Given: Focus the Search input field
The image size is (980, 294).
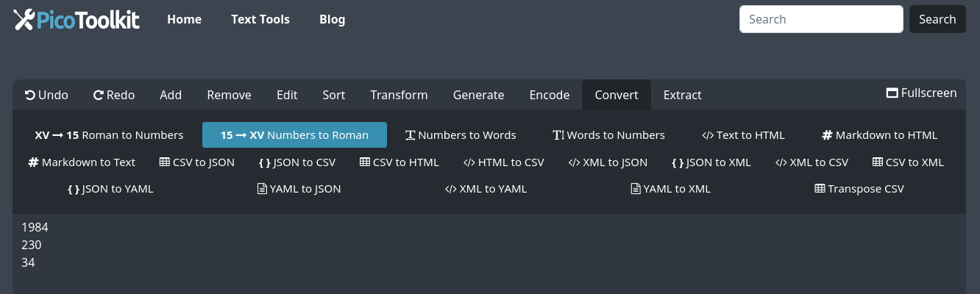Looking at the screenshot, I should (x=820, y=20).
